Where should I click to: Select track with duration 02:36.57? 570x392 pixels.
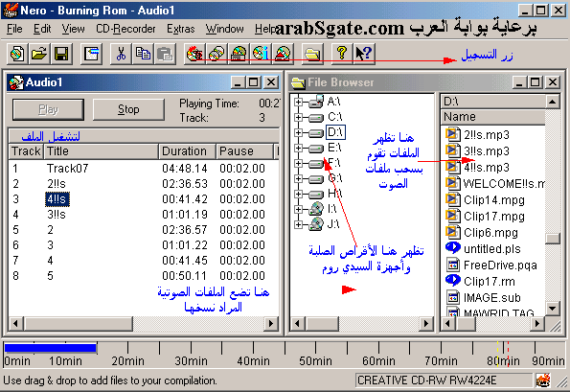pos(144,229)
